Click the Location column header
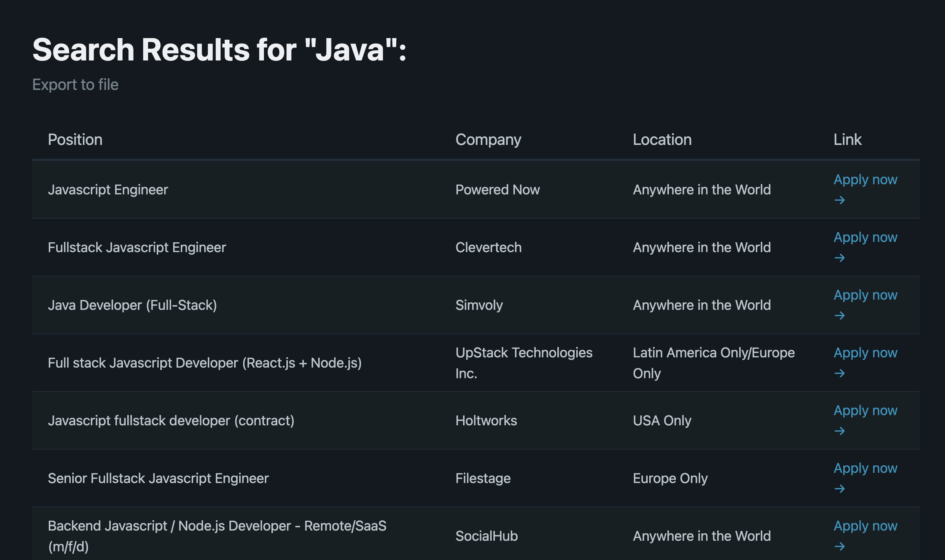 pyautogui.click(x=662, y=140)
